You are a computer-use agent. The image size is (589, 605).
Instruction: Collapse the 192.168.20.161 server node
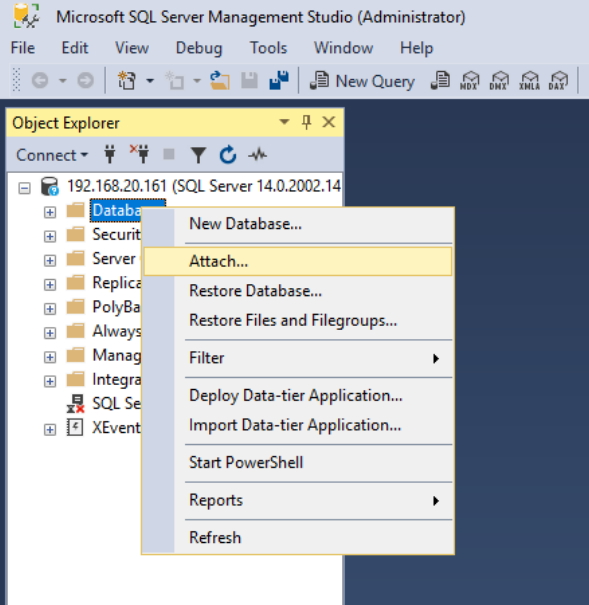(24, 188)
